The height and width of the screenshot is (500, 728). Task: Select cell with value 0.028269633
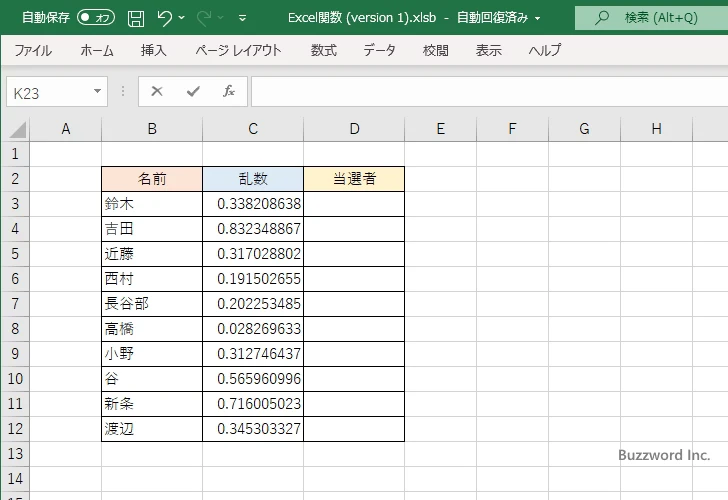tap(253, 329)
